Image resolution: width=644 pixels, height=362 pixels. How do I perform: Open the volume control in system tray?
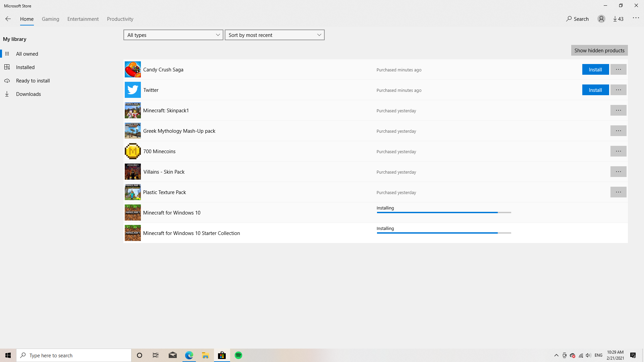(x=588, y=355)
